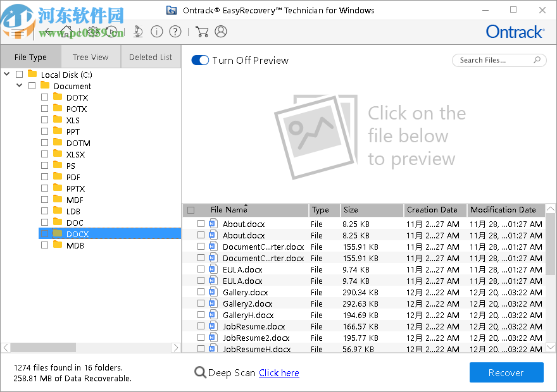
Task: Tick the DOCX folder checkbox
Action: point(44,234)
